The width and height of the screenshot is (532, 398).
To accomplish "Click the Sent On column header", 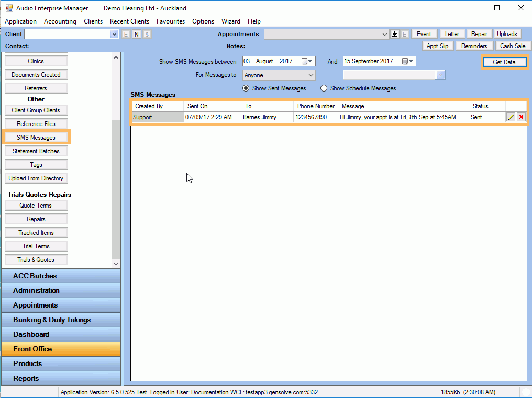I will (x=212, y=106).
